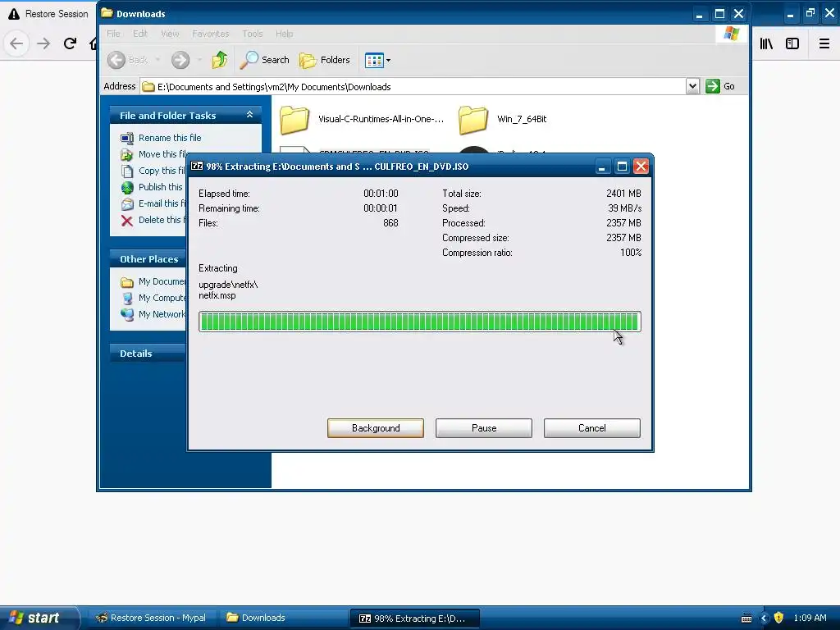
Task: Click the keyboard tray icon
Action: pos(746,619)
